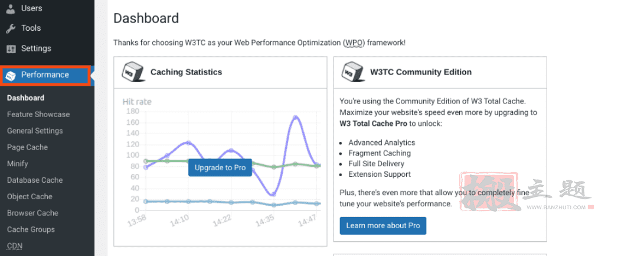
Task: Click the W3 cube icon in Community Edition
Action: (353, 73)
